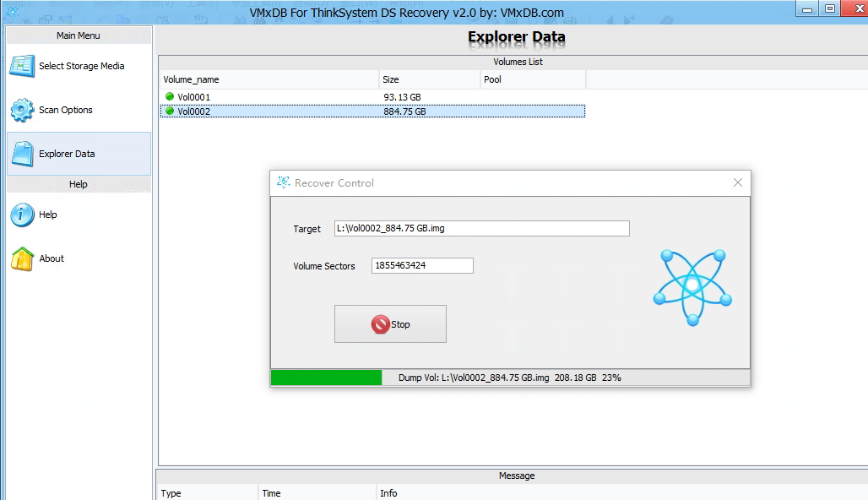Click the large atom logo in the dialog

click(692, 287)
